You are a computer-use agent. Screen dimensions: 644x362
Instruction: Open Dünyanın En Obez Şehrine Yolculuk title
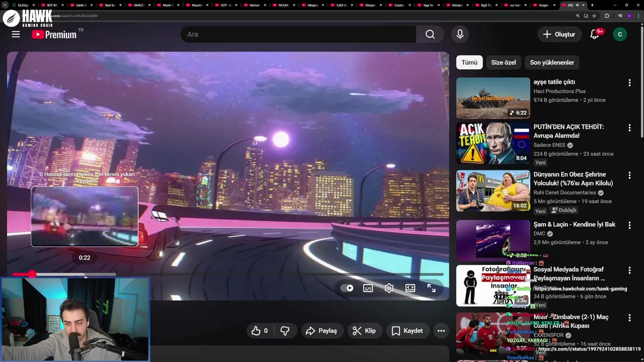[x=574, y=178]
